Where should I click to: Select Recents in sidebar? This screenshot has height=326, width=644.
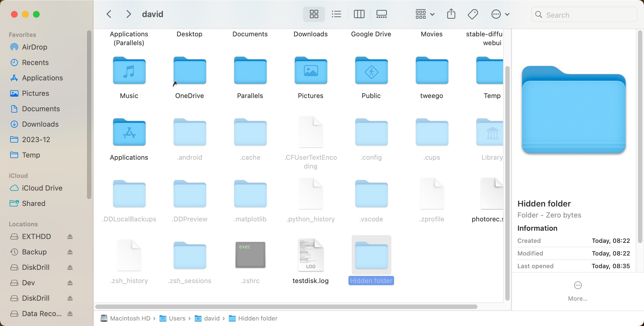(35, 62)
